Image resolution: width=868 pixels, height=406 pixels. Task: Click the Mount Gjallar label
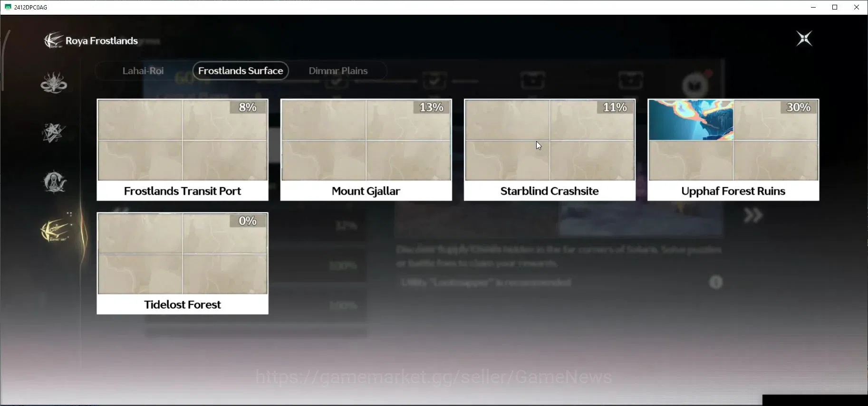point(366,191)
